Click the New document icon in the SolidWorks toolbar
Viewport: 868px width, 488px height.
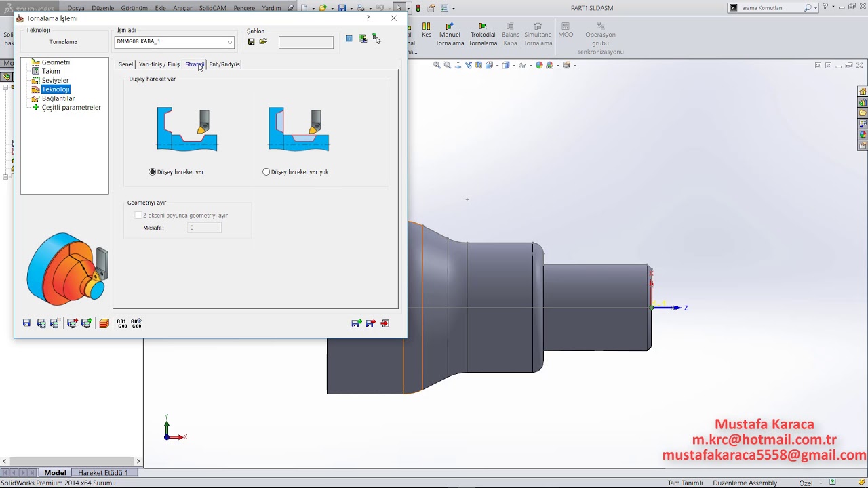click(x=304, y=8)
